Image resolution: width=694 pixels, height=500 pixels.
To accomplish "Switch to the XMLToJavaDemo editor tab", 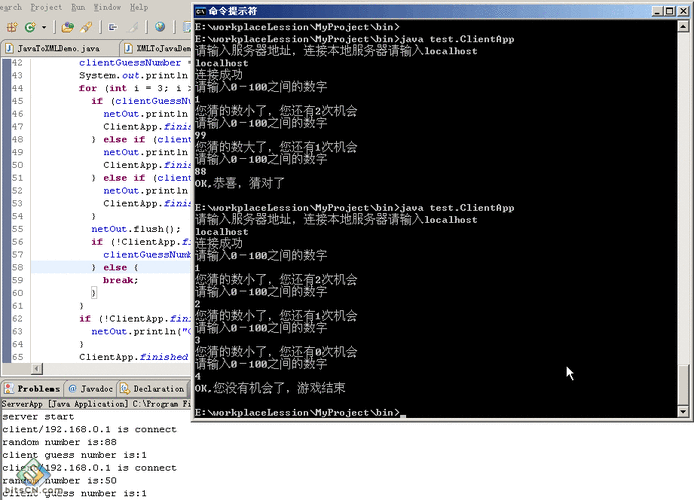I will coord(157,48).
